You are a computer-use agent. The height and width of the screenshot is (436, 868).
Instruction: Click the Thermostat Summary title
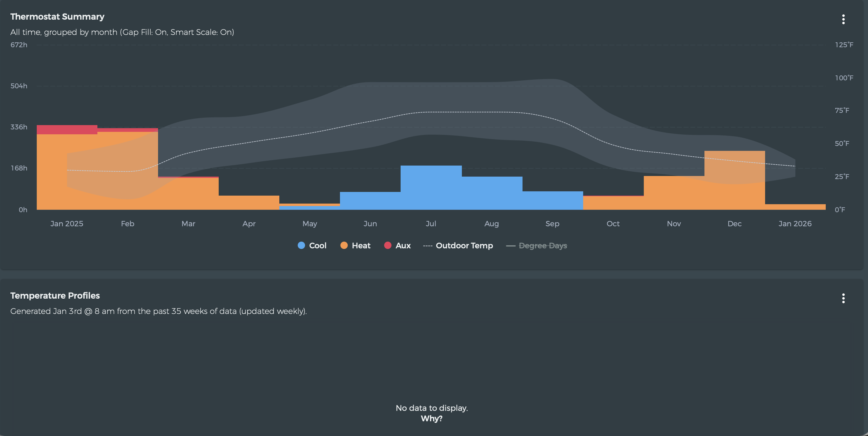click(x=57, y=17)
